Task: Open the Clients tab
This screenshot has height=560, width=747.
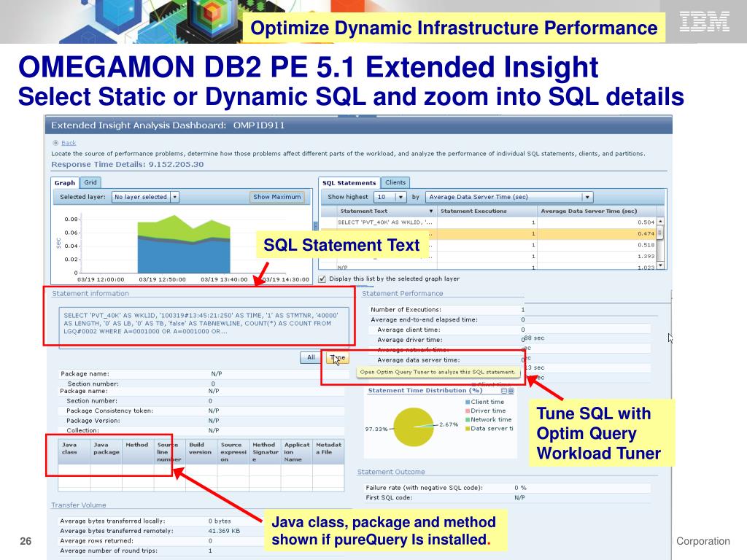Action: (395, 182)
